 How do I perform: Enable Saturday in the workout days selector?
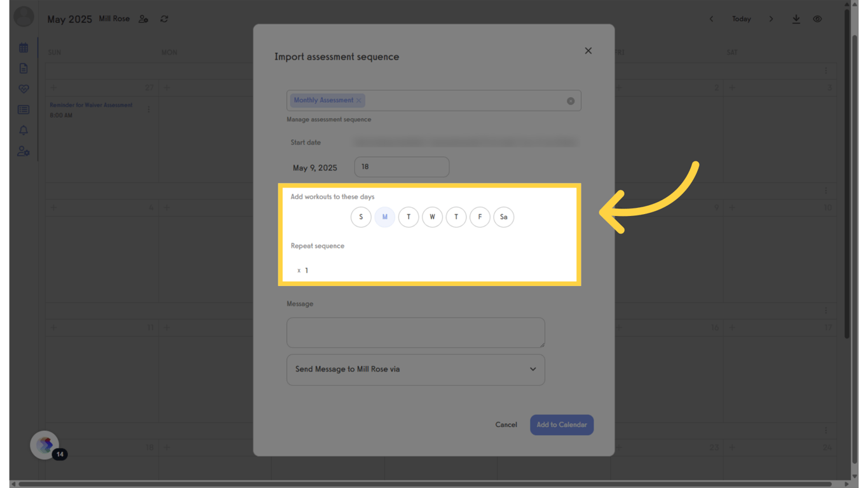[x=503, y=217]
